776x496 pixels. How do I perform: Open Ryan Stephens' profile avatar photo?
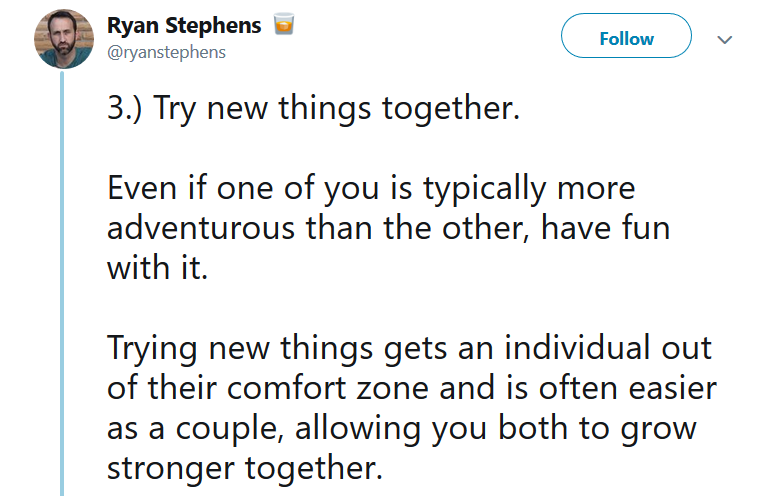pos(64,39)
